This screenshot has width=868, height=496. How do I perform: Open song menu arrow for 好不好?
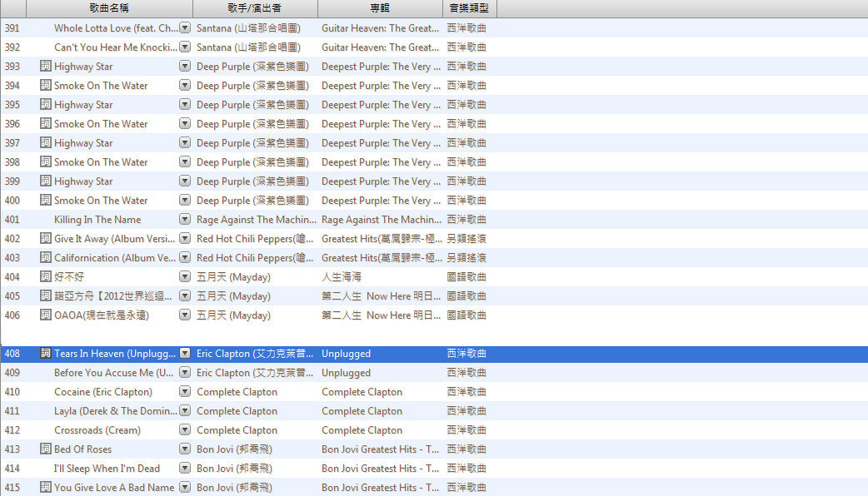pyautogui.click(x=185, y=276)
